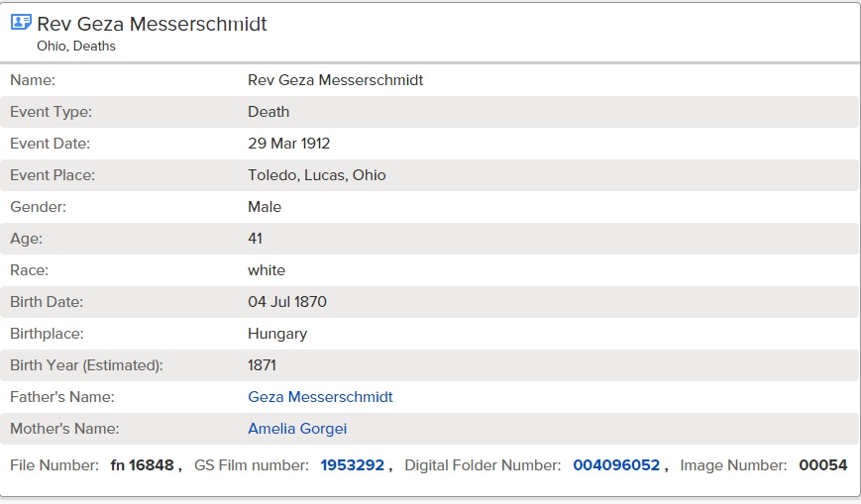This screenshot has width=861, height=504.
Task: Click the file number fn 16848
Action: [x=143, y=465]
